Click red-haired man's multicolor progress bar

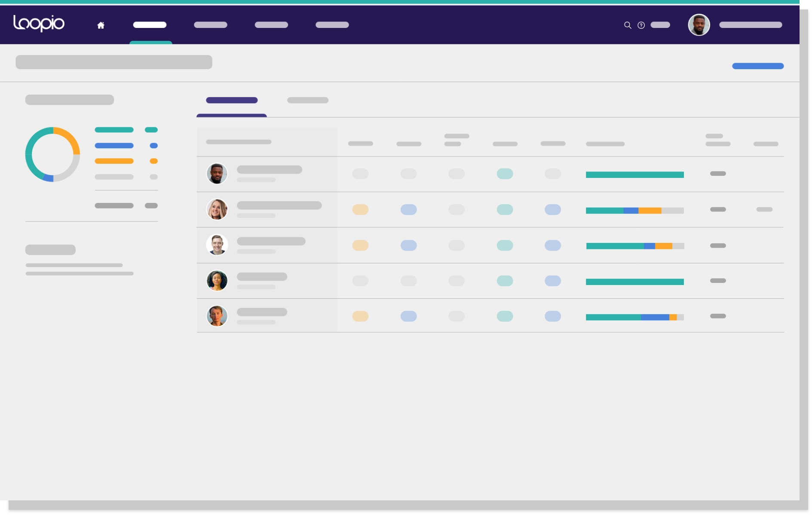[x=635, y=317]
